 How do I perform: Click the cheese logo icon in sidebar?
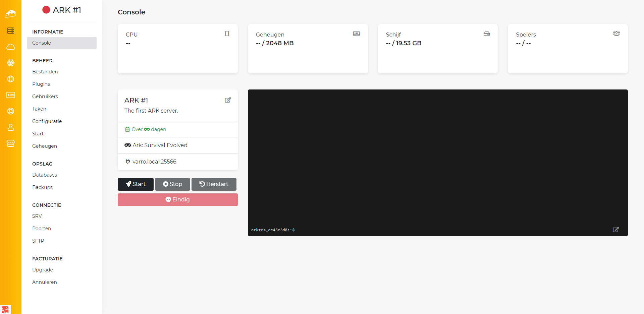point(11,14)
